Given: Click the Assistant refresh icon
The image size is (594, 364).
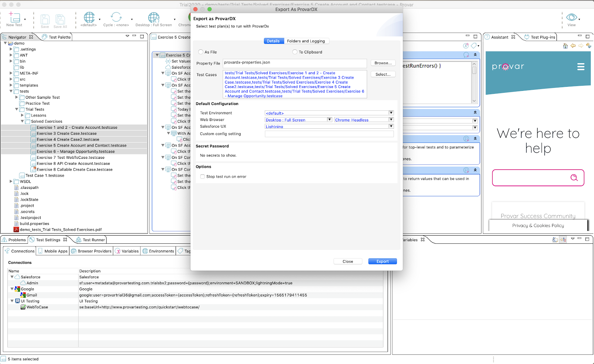Looking at the screenshot, I should (588, 46).
